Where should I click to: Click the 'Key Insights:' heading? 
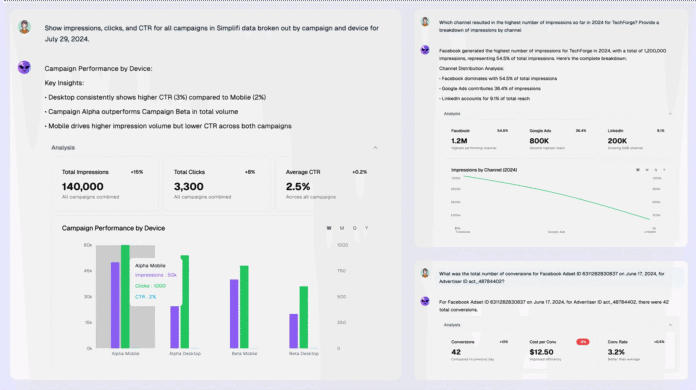pos(64,83)
